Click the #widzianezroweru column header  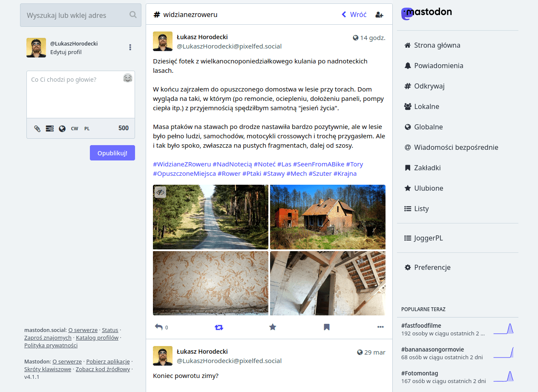[x=186, y=14]
